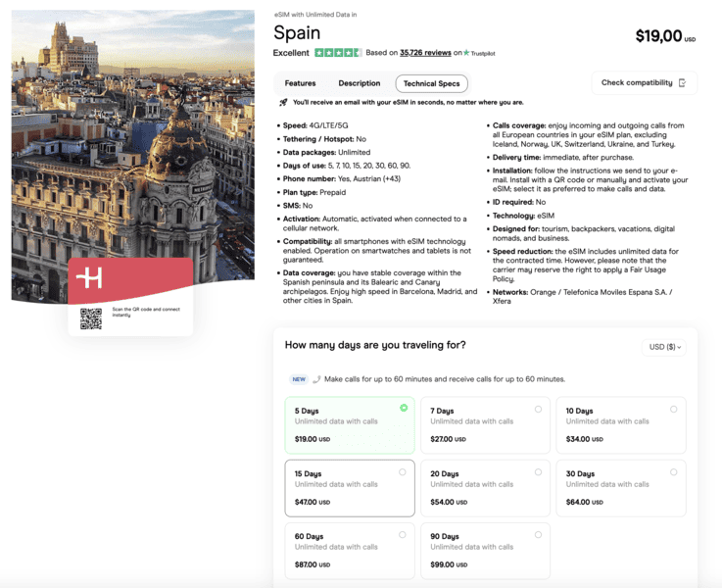
Task: Click the 'Tethering / Hotspot: No' line
Action: 324,139
